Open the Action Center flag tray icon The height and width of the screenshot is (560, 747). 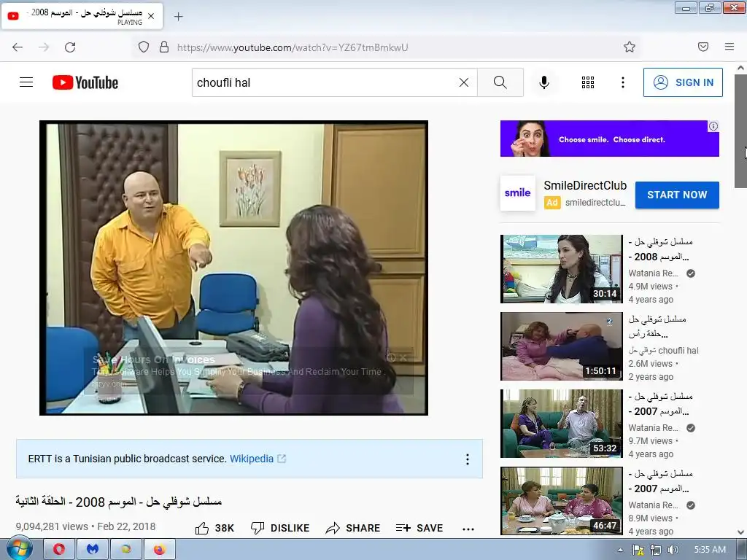638,550
